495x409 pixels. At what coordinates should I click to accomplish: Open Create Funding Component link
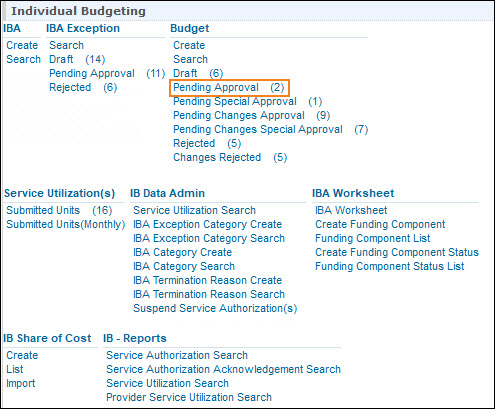pyautogui.click(x=380, y=224)
